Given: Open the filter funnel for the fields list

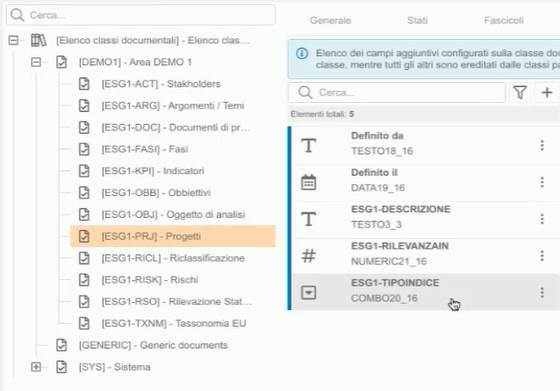Looking at the screenshot, I should coord(520,92).
